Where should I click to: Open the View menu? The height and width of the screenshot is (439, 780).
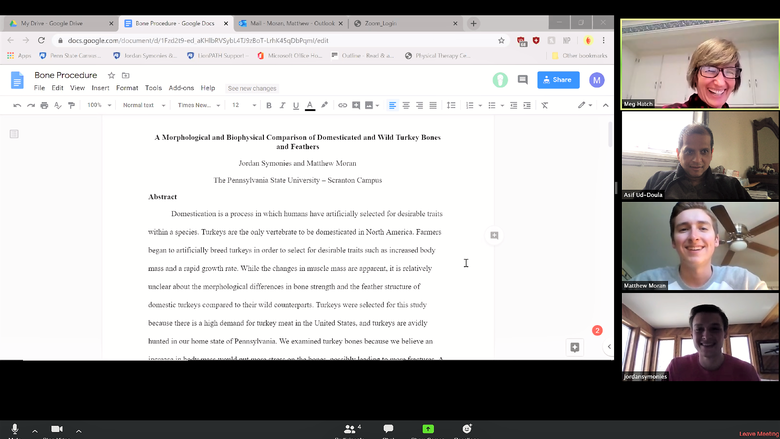coord(77,88)
